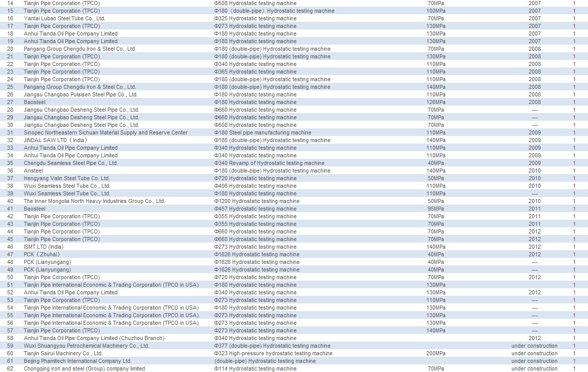The height and width of the screenshot is (372, 588).
Task: Select PCK (Zhuhai) customer cell
Action: (42, 254)
